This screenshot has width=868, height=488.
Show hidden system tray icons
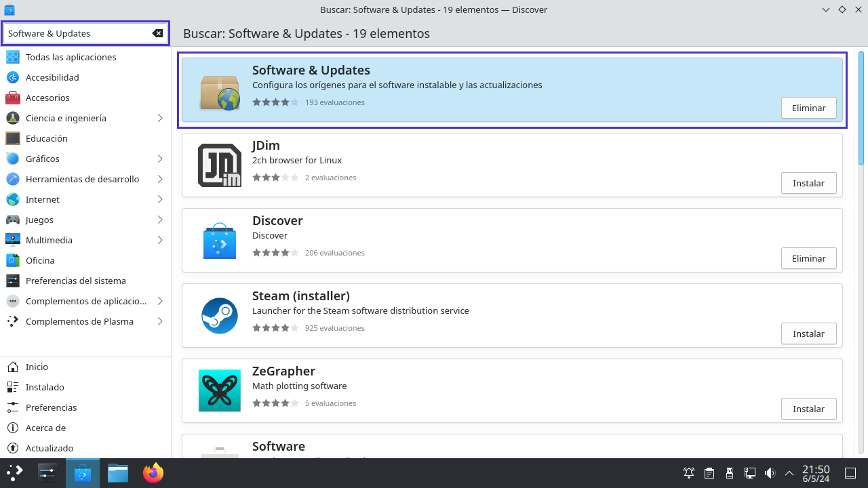tap(789, 473)
